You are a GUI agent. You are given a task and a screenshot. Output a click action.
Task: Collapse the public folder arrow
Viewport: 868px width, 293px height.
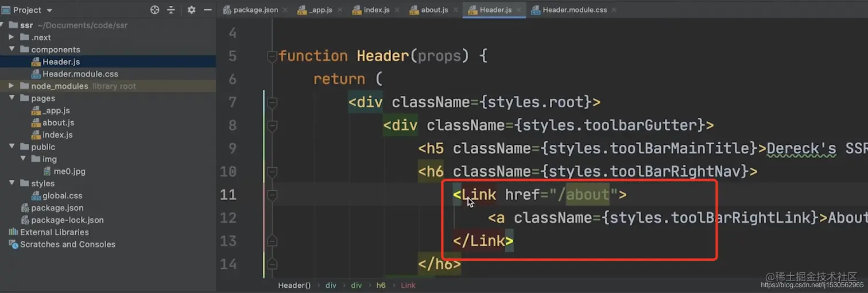click(x=11, y=147)
